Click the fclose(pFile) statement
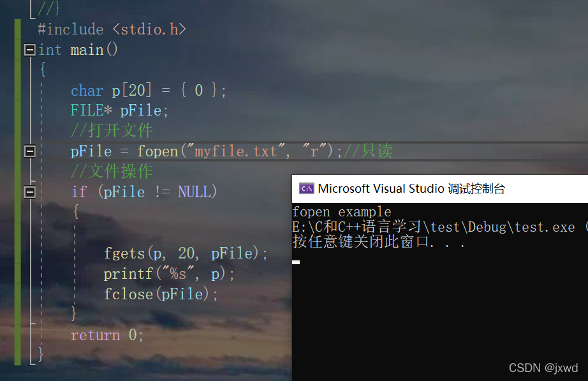This screenshot has width=588, height=381. [161, 294]
